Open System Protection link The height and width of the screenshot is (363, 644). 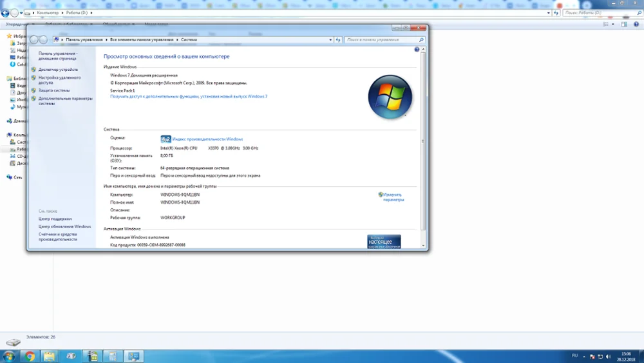point(54,90)
